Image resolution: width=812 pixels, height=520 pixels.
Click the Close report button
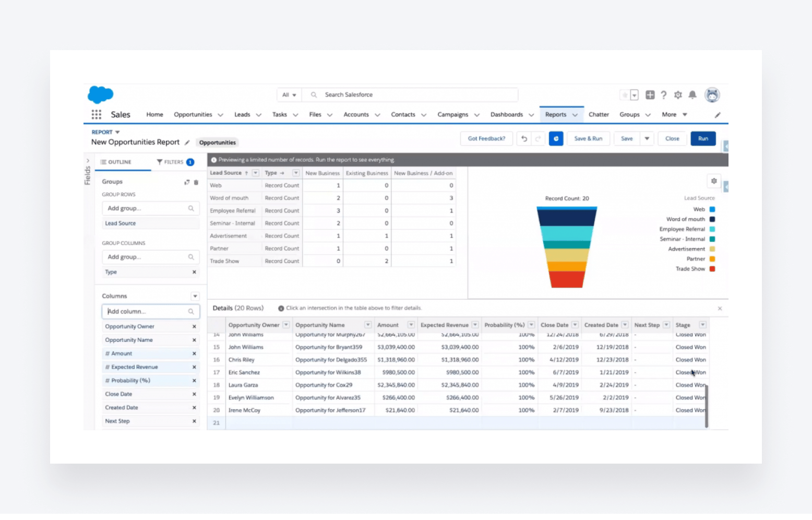click(x=672, y=139)
